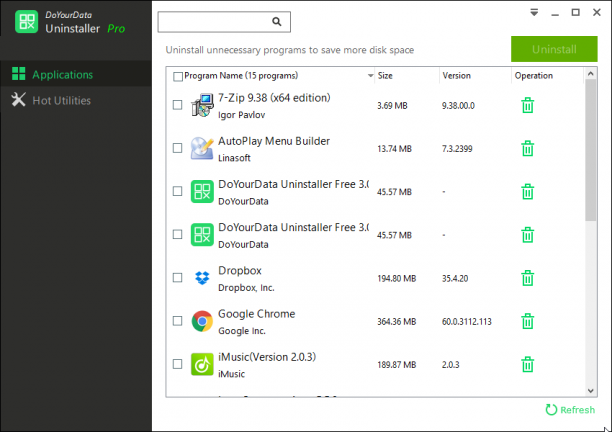612x432 pixels.
Task: Click the Dropbox logo icon
Action: pyautogui.click(x=202, y=278)
